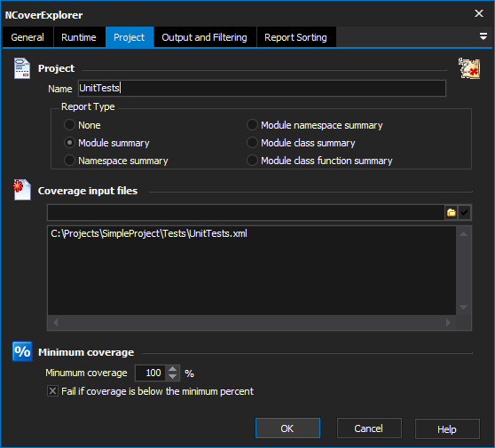Click the percent Minimum coverage icon
495x448 pixels.
coord(22,351)
